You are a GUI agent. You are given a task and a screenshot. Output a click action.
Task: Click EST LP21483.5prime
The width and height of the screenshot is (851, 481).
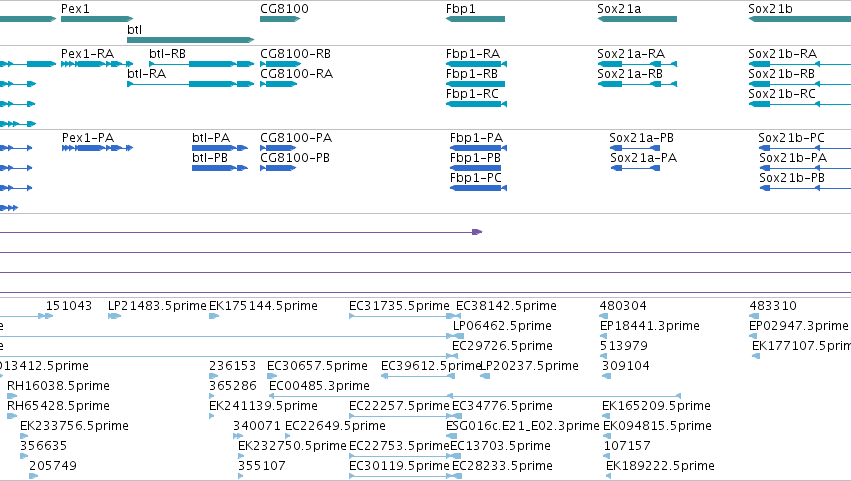pyautogui.click(x=157, y=306)
